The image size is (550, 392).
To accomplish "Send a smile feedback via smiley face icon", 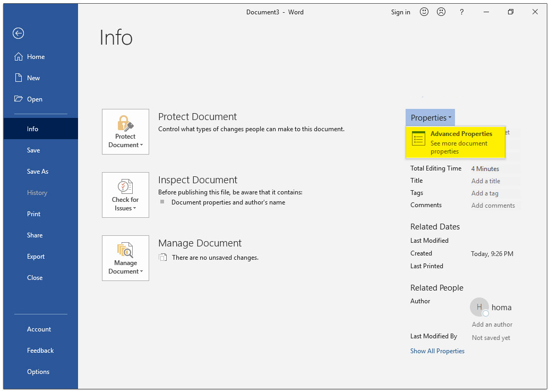I will point(424,12).
